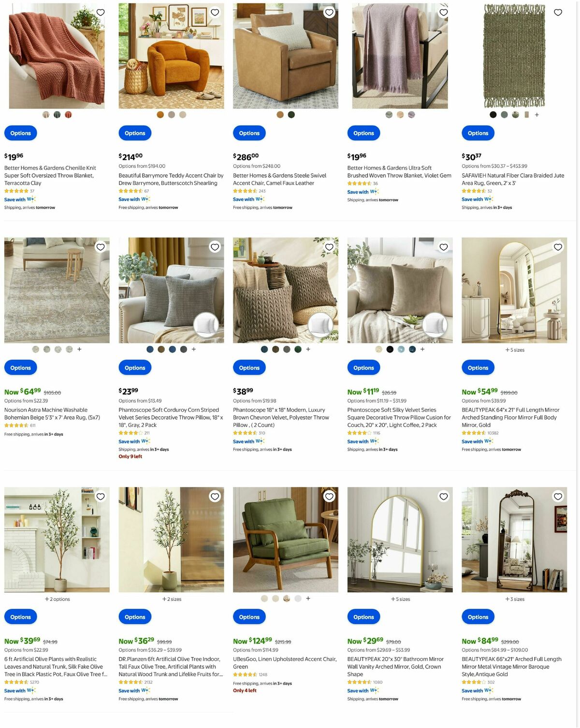Open Options for Violet Gem throw blanket
This screenshot has width=580, height=728.
coord(363,133)
